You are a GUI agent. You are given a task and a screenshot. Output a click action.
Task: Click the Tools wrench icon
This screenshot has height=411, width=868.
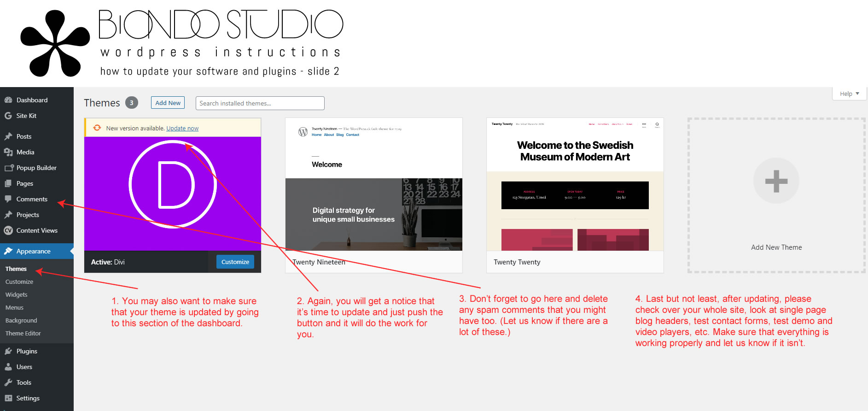[8, 382]
